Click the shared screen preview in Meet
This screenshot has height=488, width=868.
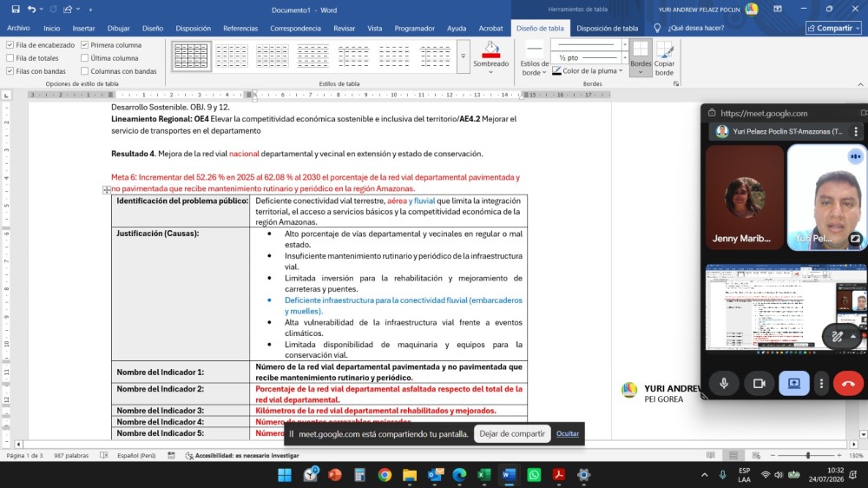point(786,307)
